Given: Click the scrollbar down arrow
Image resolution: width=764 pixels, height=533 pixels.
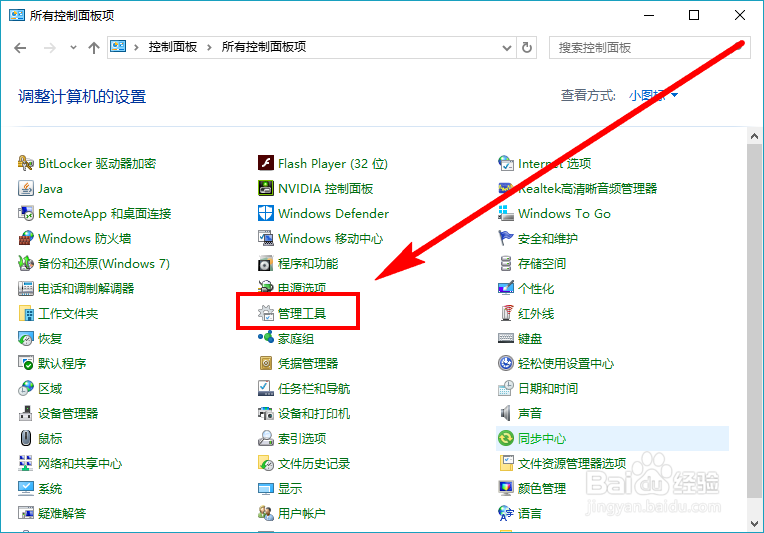Looking at the screenshot, I should tap(754, 524).
